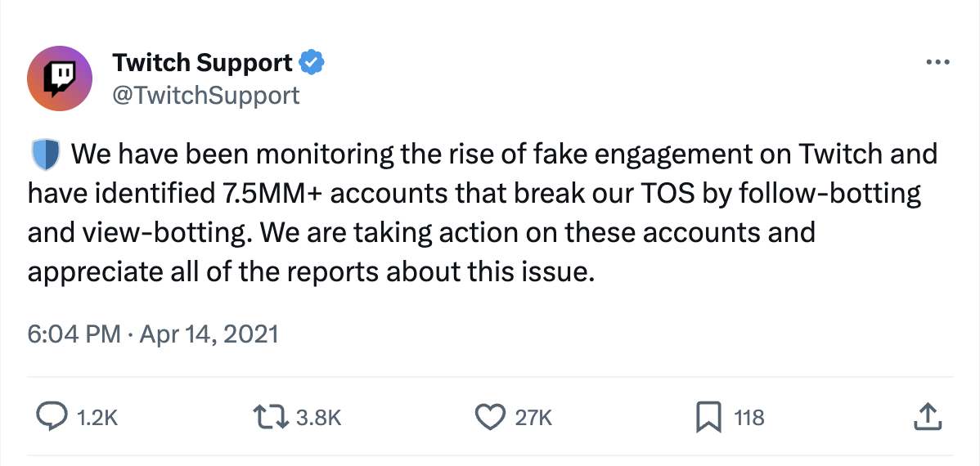Click the 3.8K repost count
The height and width of the screenshot is (466, 980).
click(x=317, y=419)
